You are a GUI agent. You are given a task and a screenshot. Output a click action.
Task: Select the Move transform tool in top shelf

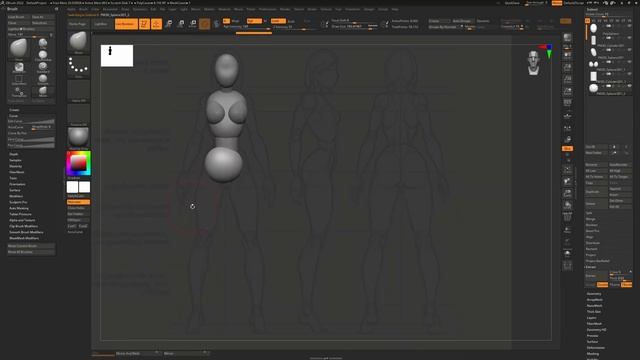tap(169, 24)
